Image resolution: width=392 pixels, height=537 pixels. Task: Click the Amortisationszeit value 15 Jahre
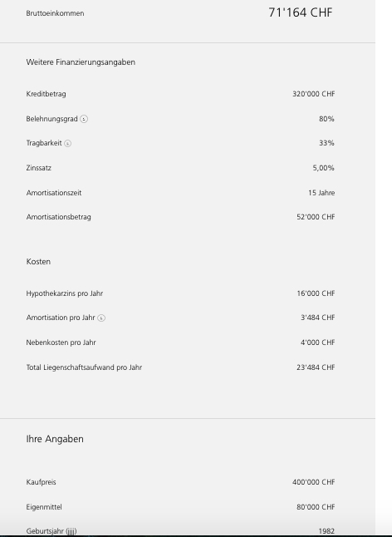pos(321,193)
